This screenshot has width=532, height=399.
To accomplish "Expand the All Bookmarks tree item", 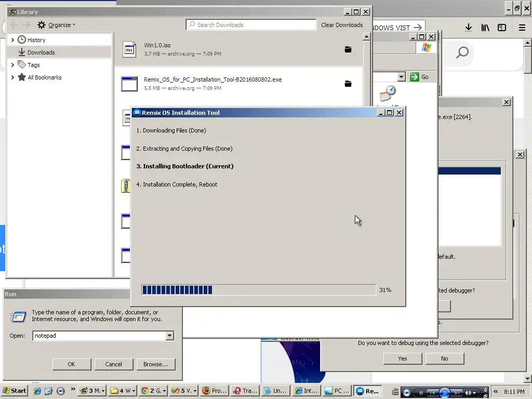I will [12, 77].
